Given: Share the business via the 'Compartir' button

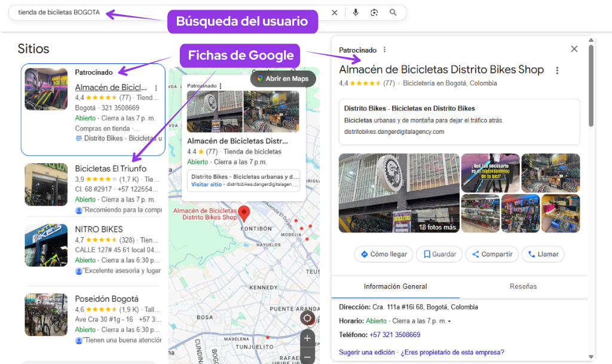Looking at the screenshot, I should (491, 254).
